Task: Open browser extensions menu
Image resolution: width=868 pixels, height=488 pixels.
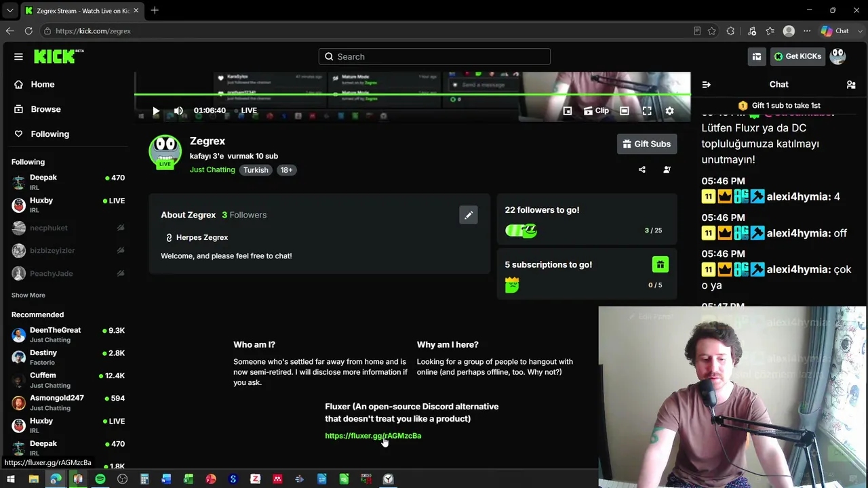Action: point(730,31)
